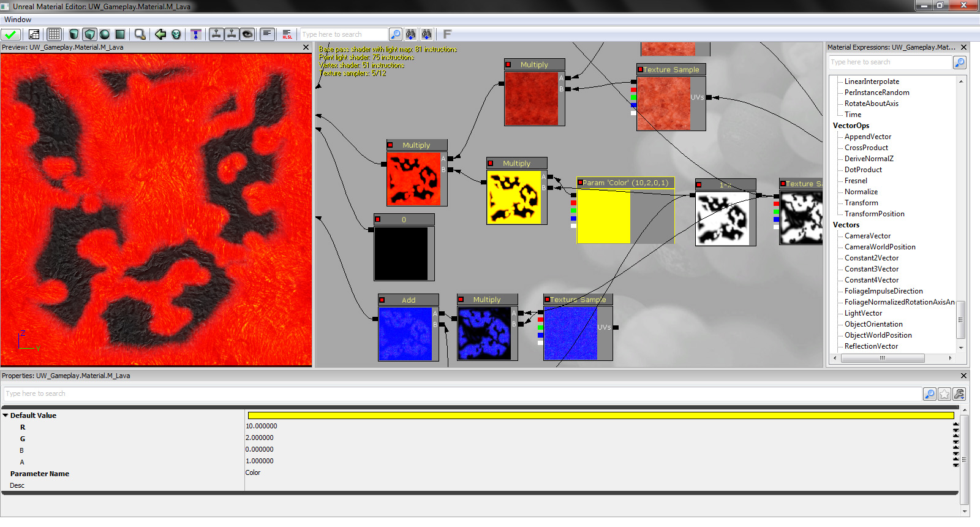Screen dimensions: 980x527
Task: Click the skull icon to clean unused expressions
Action: [x=176, y=34]
